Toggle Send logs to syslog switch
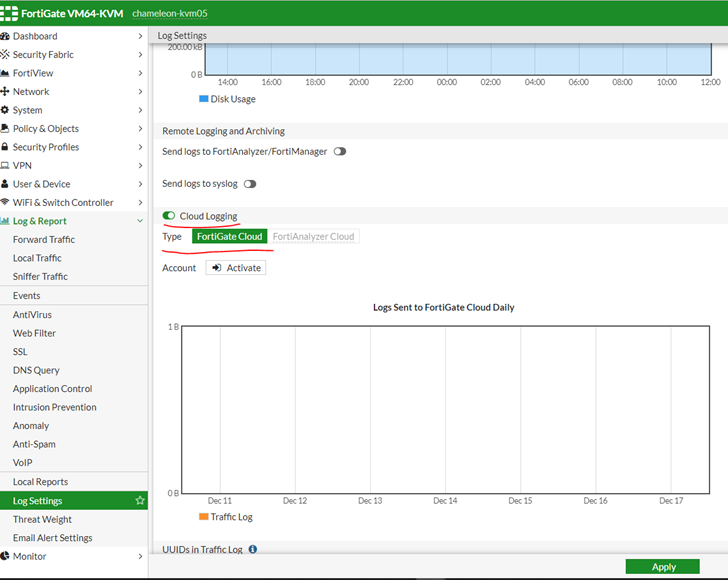The image size is (728, 580). (x=250, y=184)
